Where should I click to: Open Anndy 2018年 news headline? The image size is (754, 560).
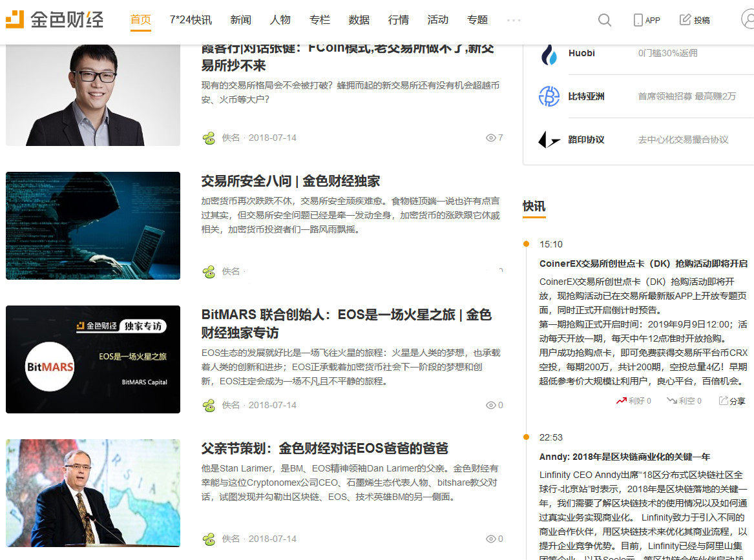pyautogui.click(x=625, y=457)
